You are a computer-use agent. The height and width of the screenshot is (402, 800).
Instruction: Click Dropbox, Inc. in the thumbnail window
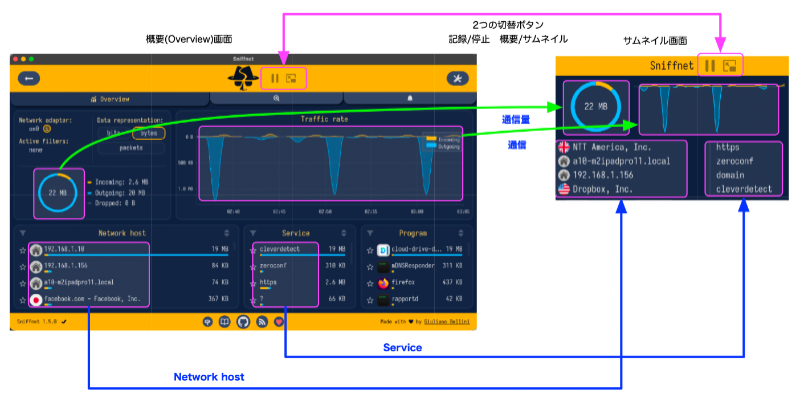click(603, 189)
